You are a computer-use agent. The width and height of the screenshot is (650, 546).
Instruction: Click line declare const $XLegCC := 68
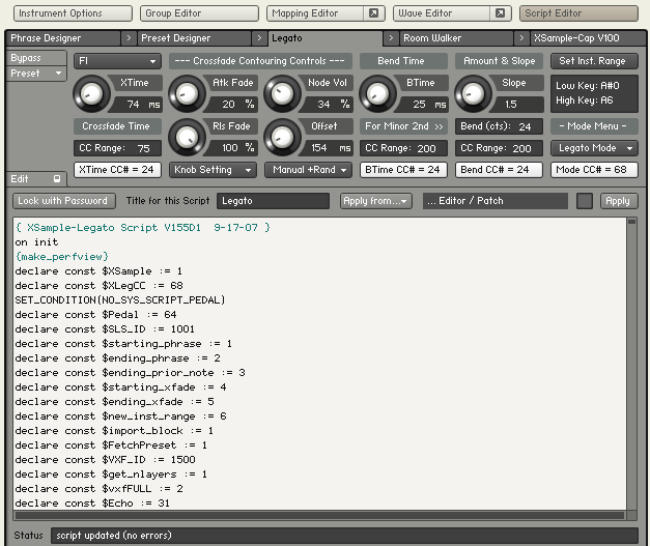click(x=99, y=286)
